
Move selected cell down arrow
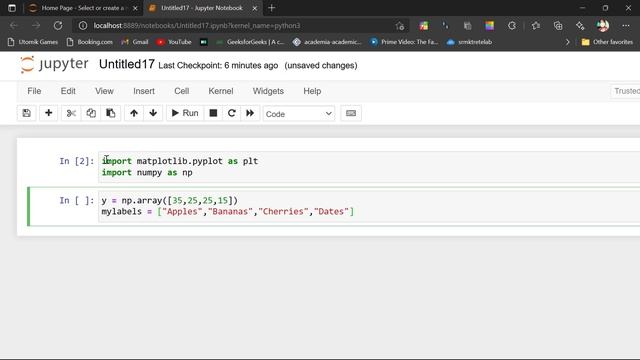click(153, 113)
